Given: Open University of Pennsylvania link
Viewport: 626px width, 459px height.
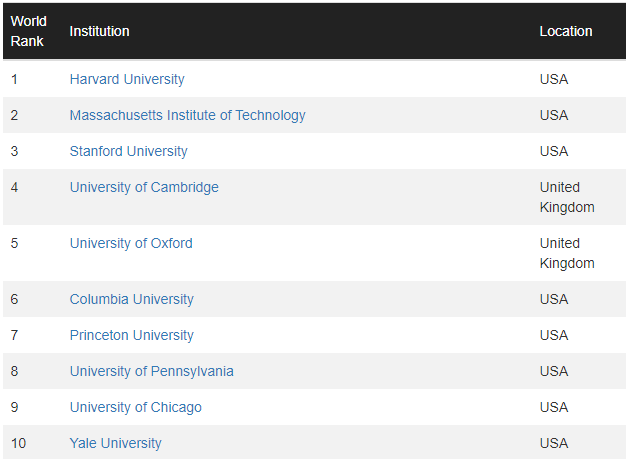Looking at the screenshot, I should [152, 371].
